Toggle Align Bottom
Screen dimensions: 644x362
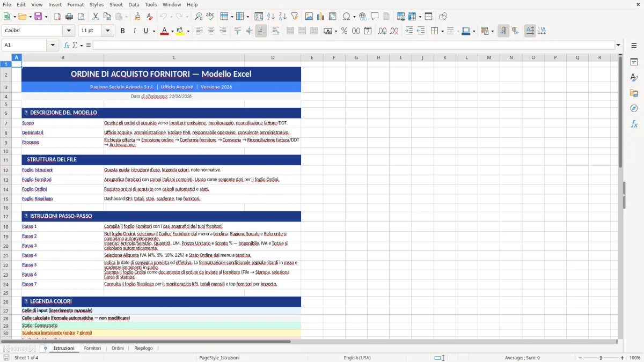(261, 31)
